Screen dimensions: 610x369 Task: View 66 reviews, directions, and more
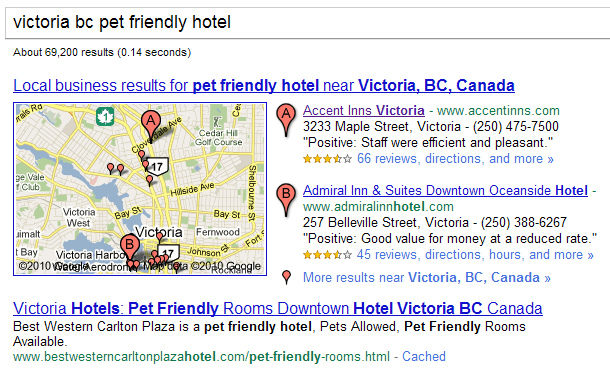pyautogui.click(x=455, y=159)
